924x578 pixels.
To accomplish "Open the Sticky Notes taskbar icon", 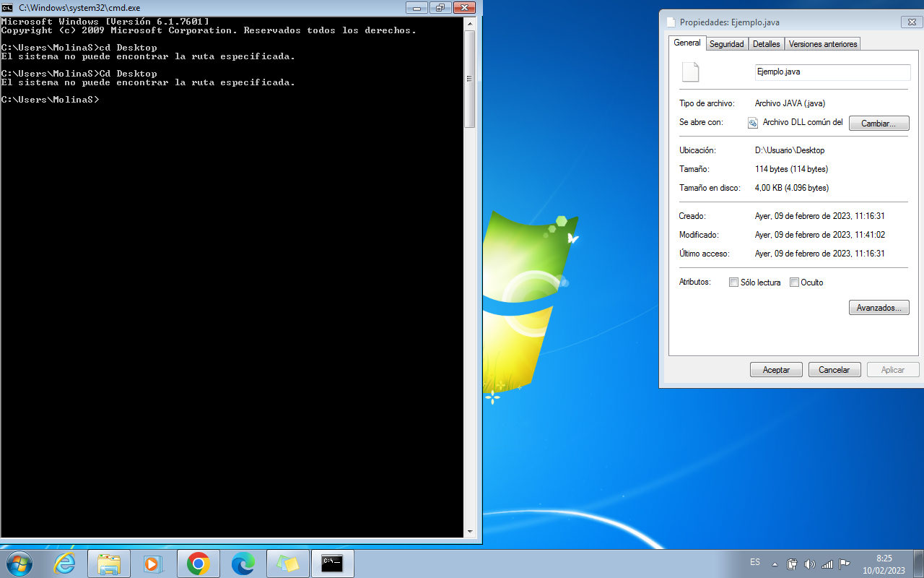I will [x=288, y=564].
